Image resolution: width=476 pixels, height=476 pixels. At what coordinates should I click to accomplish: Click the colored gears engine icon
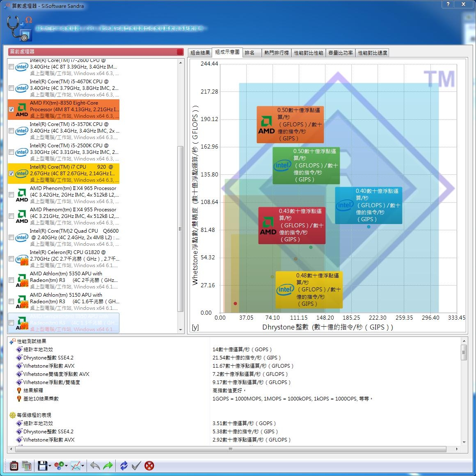coord(59,465)
